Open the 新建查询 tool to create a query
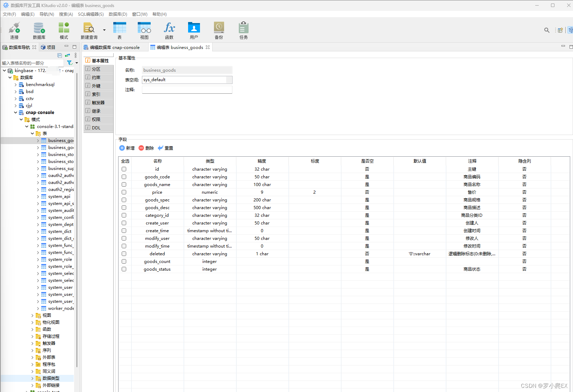Image resolution: width=573 pixels, height=392 pixels. (x=88, y=30)
